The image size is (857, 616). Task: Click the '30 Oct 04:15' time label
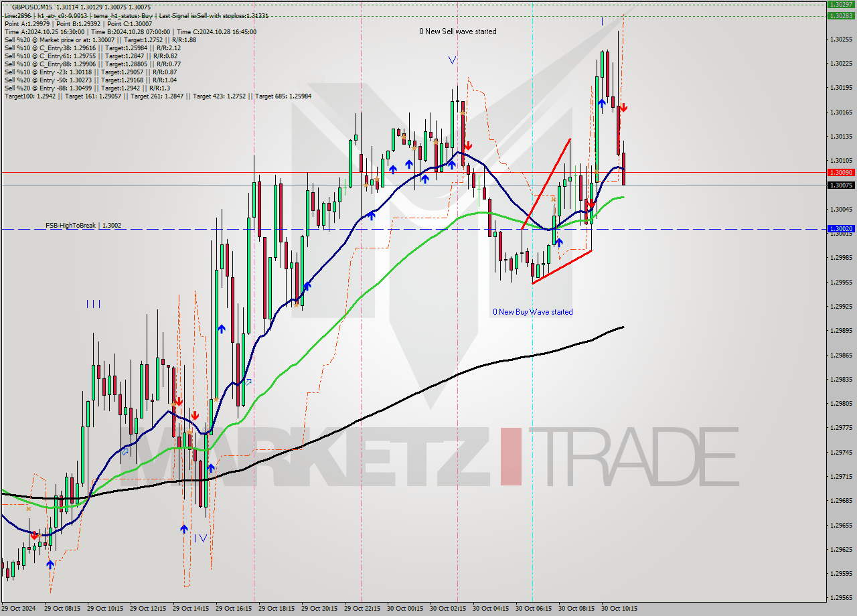[x=490, y=609]
